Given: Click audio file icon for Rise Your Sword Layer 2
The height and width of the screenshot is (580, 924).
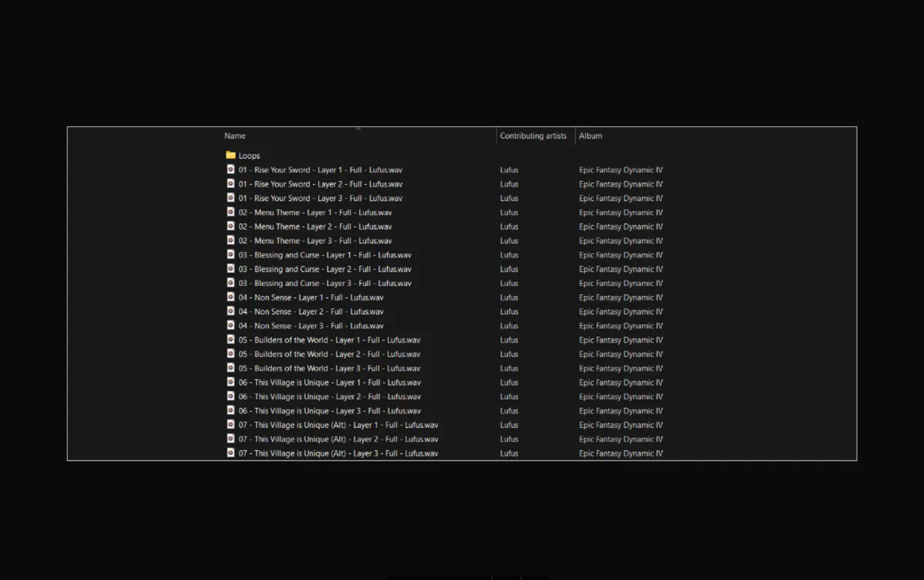Looking at the screenshot, I should tap(230, 183).
